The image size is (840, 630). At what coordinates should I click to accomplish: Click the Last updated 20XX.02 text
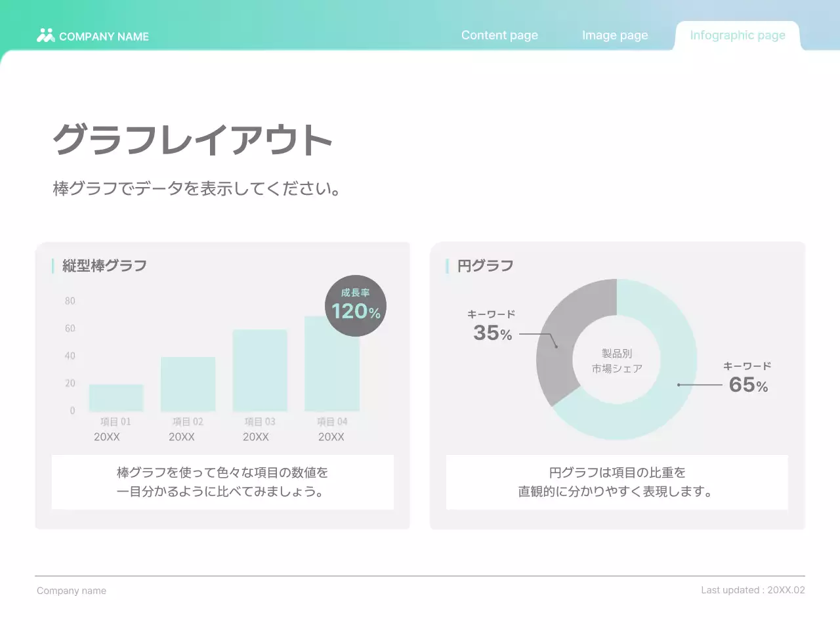pyautogui.click(x=753, y=590)
